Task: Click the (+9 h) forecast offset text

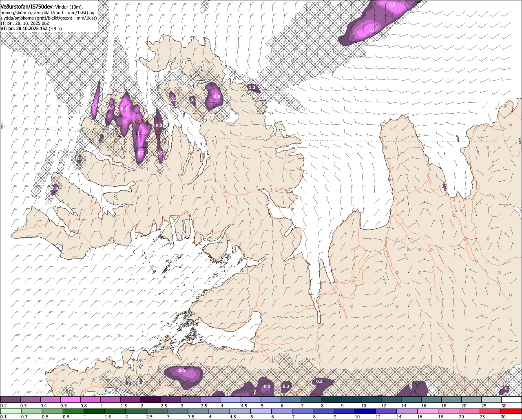Action: point(55,29)
